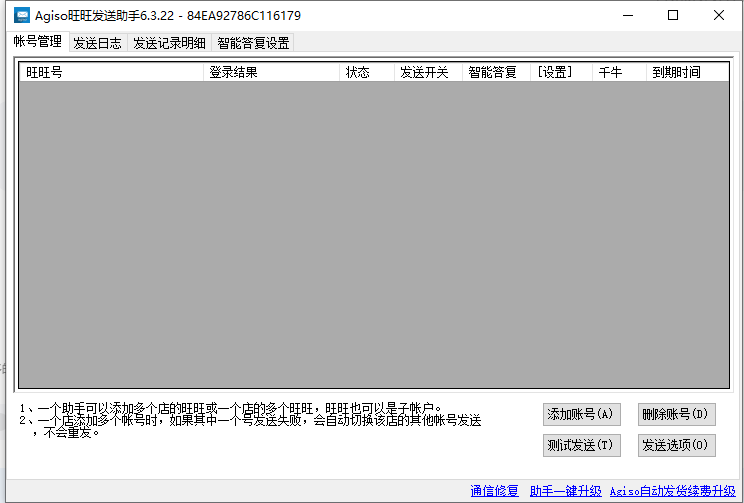744x503 pixels.
Task: Click the [设置] column header
Action: coord(561,72)
